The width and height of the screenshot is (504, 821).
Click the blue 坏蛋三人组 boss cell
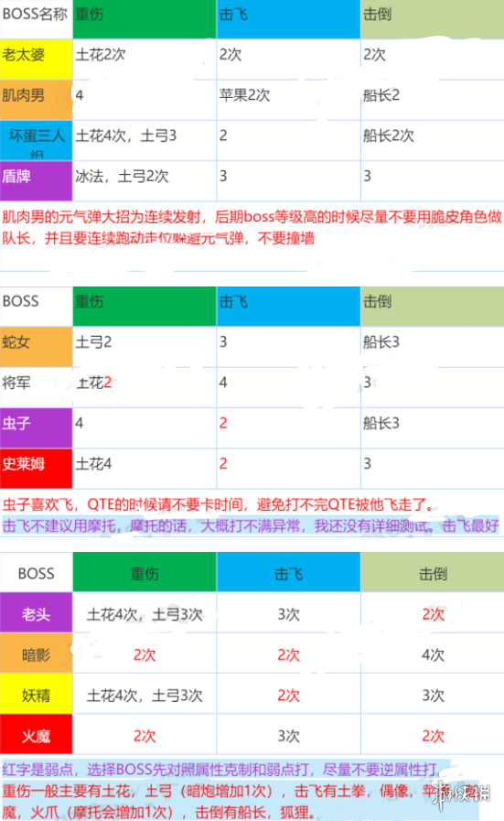pyautogui.click(x=36, y=140)
